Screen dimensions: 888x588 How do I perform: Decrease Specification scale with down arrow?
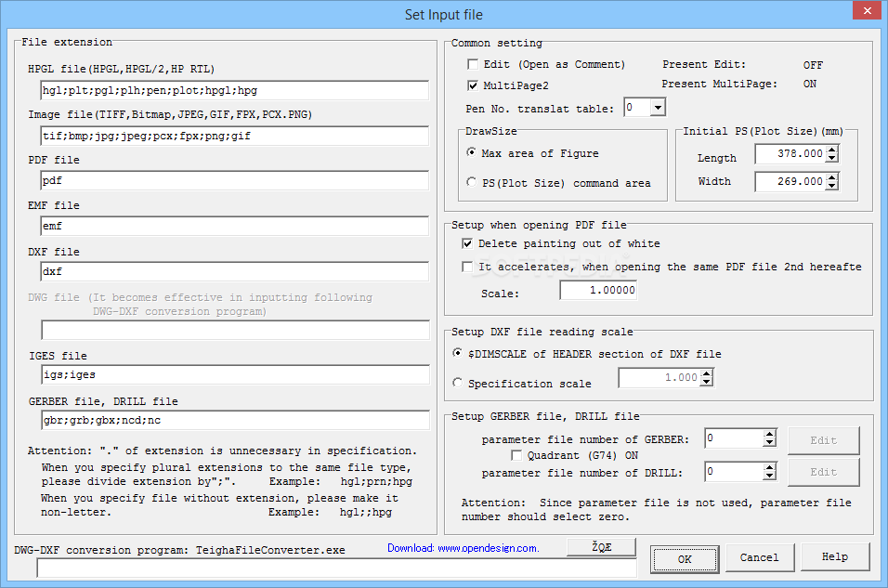coord(706,382)
